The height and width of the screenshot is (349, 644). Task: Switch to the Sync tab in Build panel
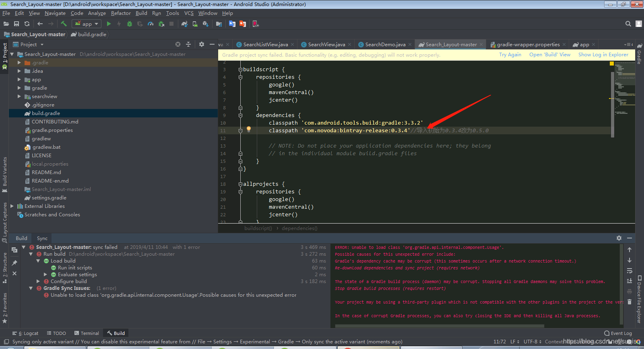click(x=42, y=238)
